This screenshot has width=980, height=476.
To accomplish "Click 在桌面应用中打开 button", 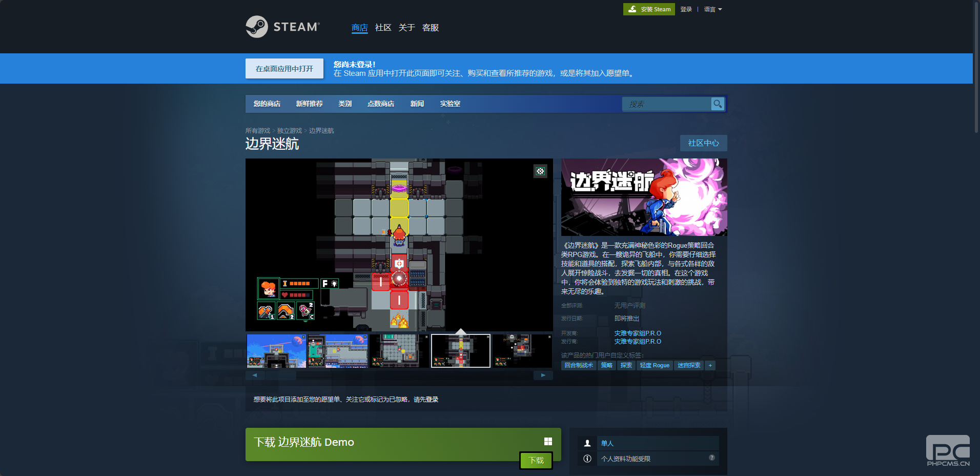I will [284, 69].
